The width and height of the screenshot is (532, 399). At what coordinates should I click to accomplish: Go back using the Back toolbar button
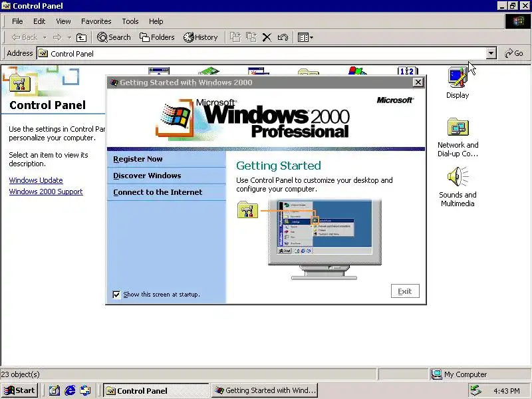coord(24,37)
